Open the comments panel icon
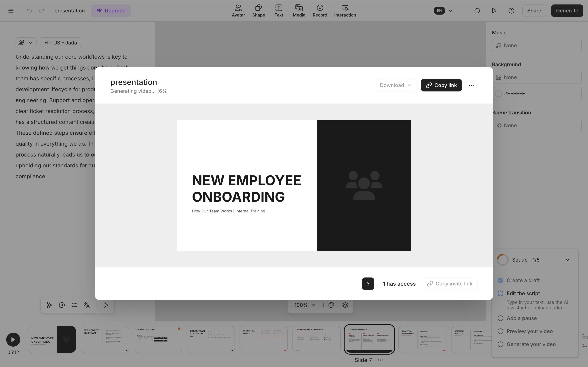The image size is (588, 367). [477, 11]
